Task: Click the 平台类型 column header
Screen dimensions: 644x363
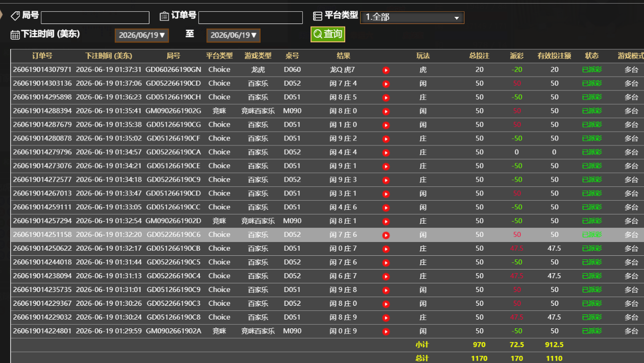Action: [x=219, y=56]
